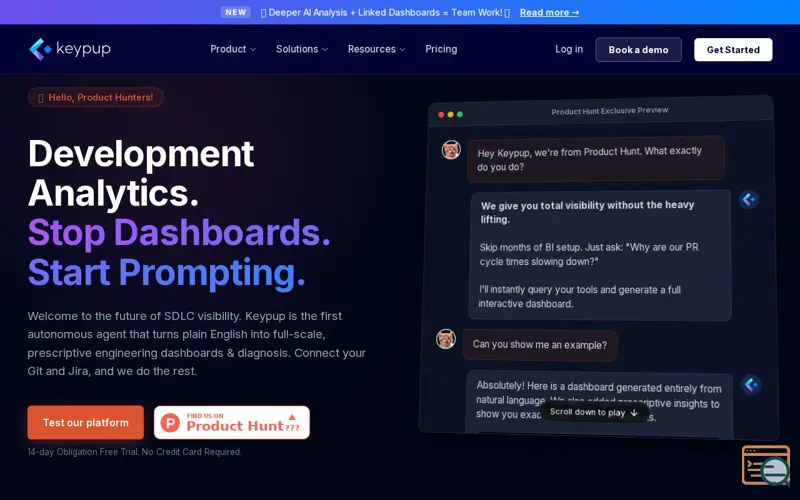The image size is (800, 500).
Task: Click the Keypup logo
Action: [x=70, y=49]
